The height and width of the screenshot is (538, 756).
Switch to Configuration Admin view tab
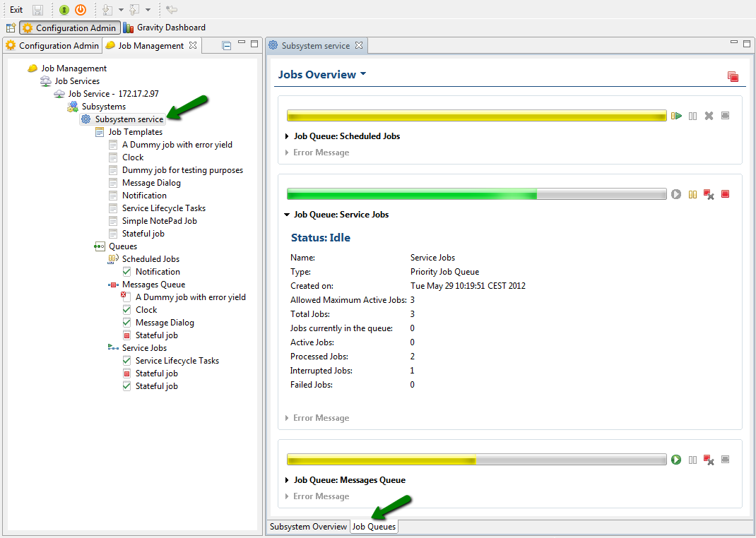[59, 46]
